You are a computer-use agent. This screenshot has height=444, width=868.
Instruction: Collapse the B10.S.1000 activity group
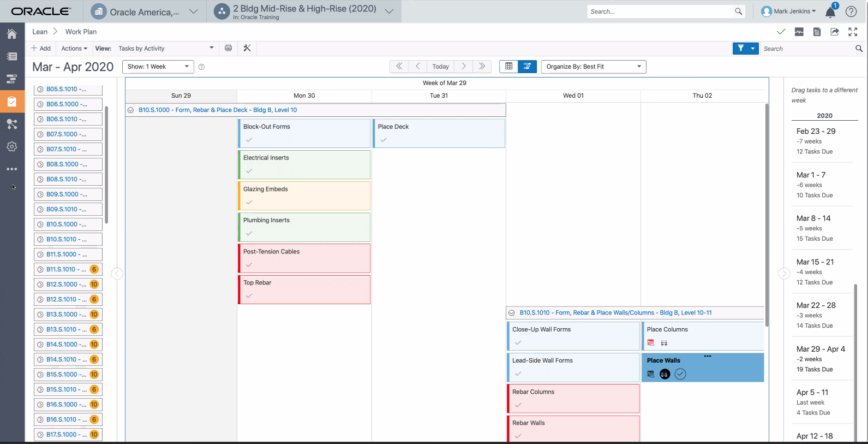coord(130,110)
